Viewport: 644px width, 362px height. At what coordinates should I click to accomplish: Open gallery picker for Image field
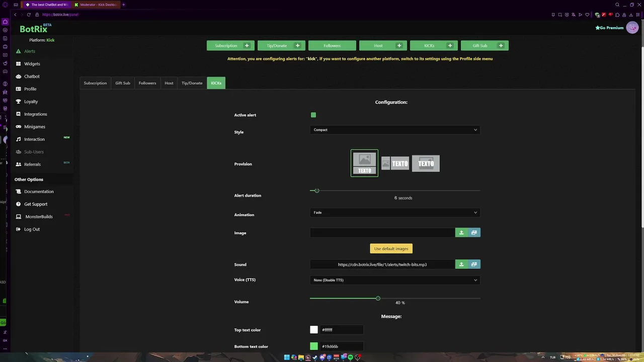[x=474, y=233]
